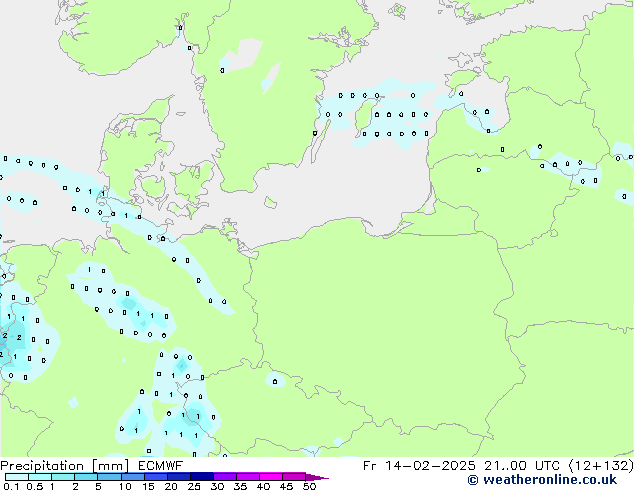Select the 1–2 mm legend swatch

coord(63,477)
